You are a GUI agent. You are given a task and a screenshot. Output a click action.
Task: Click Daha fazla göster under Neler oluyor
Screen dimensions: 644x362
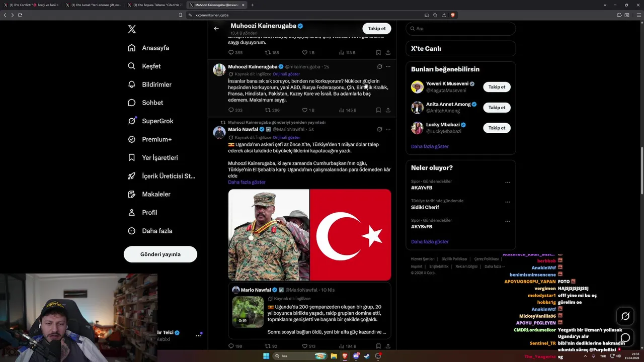coord(430,242)
